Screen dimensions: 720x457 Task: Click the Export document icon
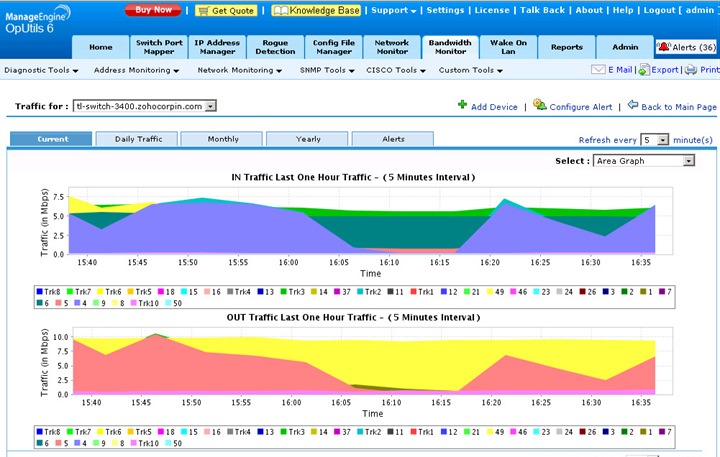pos(644,70)
